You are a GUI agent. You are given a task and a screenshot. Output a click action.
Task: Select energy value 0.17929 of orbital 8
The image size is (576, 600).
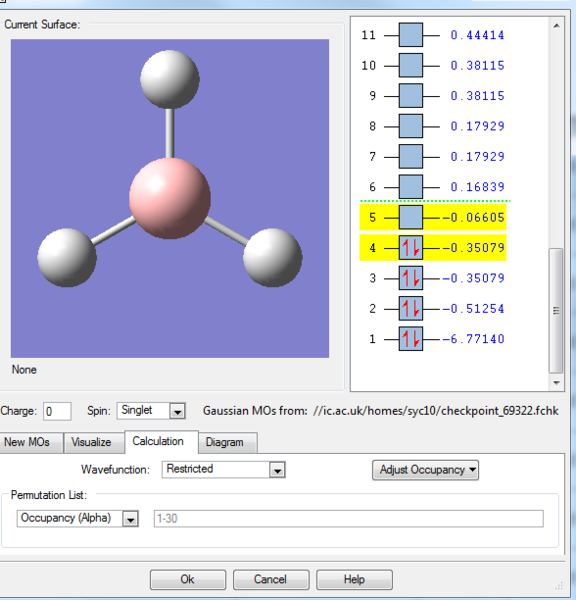(x=477, y=126)
